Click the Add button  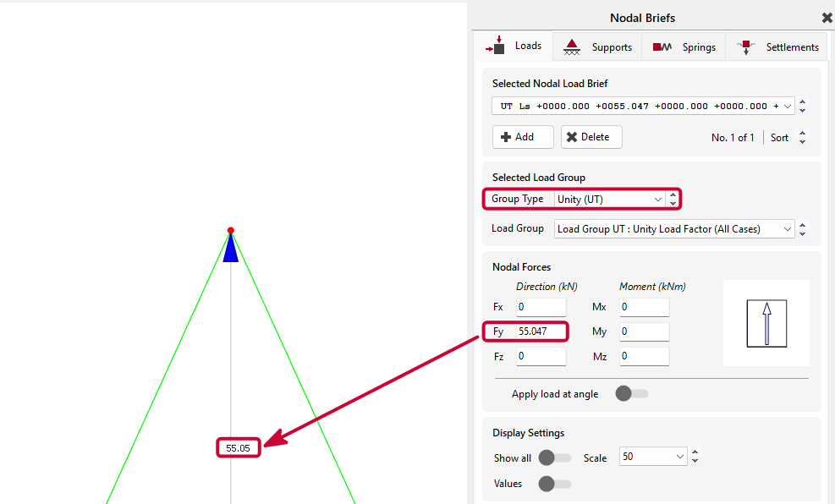click(x=523, y=137)
